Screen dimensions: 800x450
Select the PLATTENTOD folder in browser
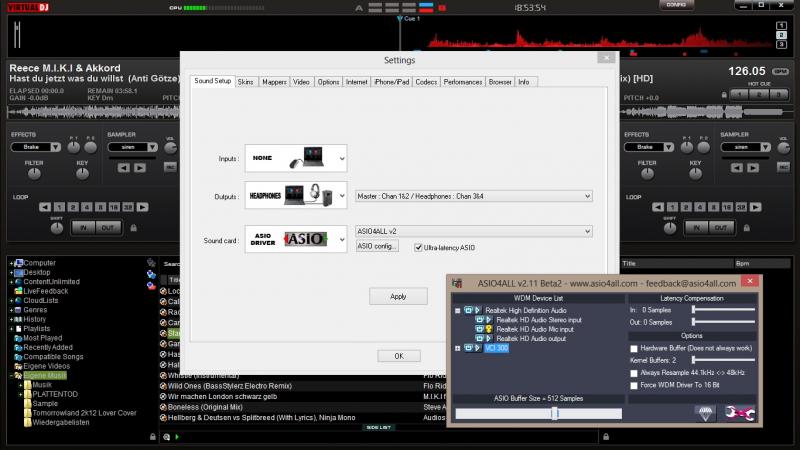click(x=55, y=394)
